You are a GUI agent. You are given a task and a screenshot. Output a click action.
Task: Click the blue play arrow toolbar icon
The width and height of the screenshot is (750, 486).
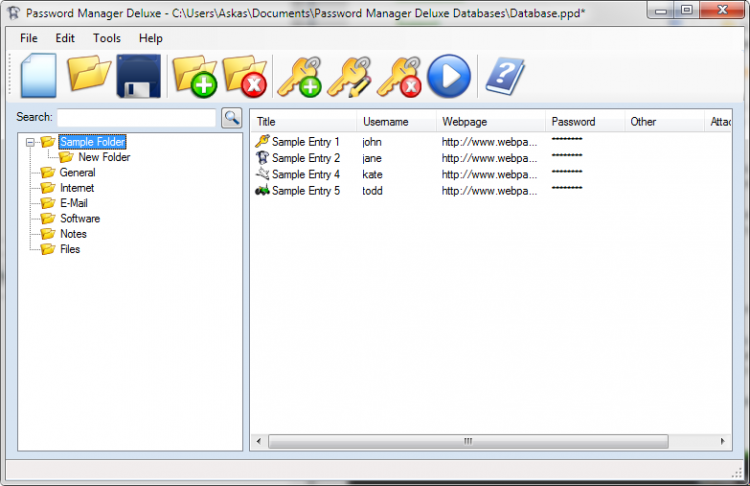449,76
